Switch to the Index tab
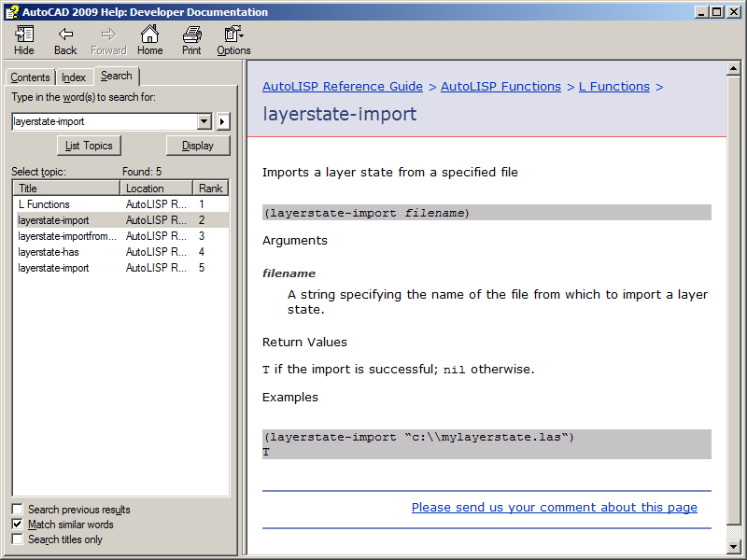747x560 pixels. click(x=74, y=77)
